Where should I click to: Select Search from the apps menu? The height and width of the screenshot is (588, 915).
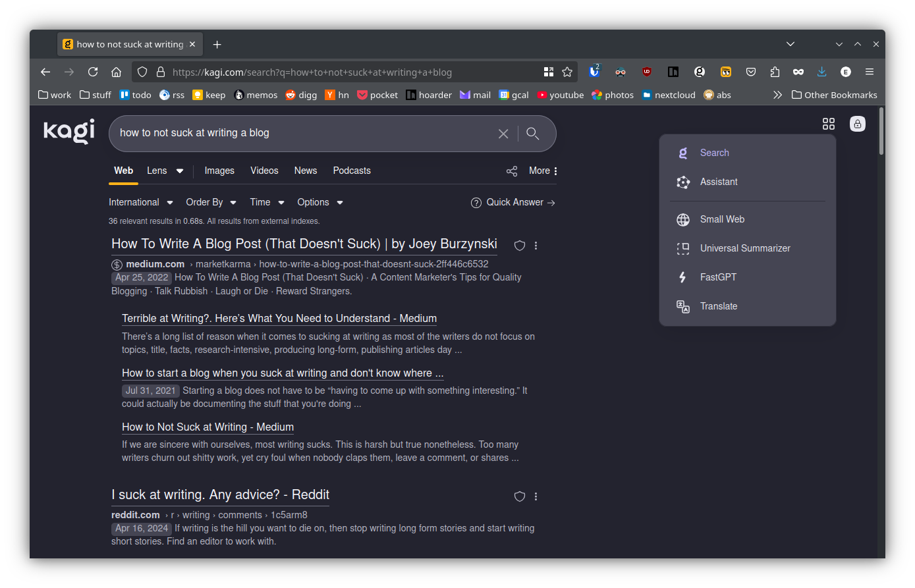(x=748, y=153)
